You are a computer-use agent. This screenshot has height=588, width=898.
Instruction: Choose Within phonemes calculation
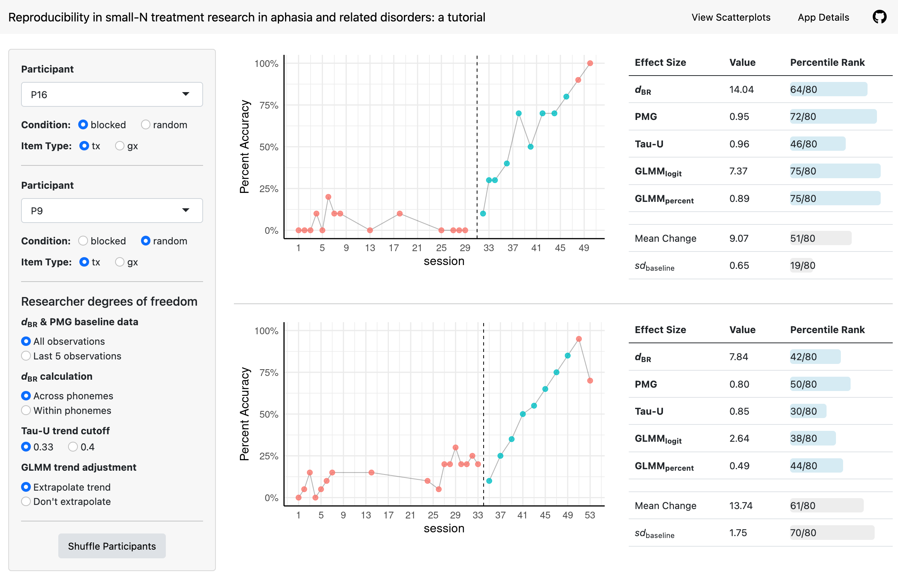26,410
